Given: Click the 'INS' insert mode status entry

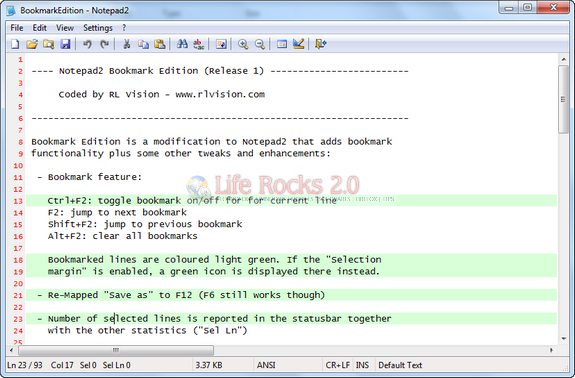Looking at the screenshot, I should (362, 365).
